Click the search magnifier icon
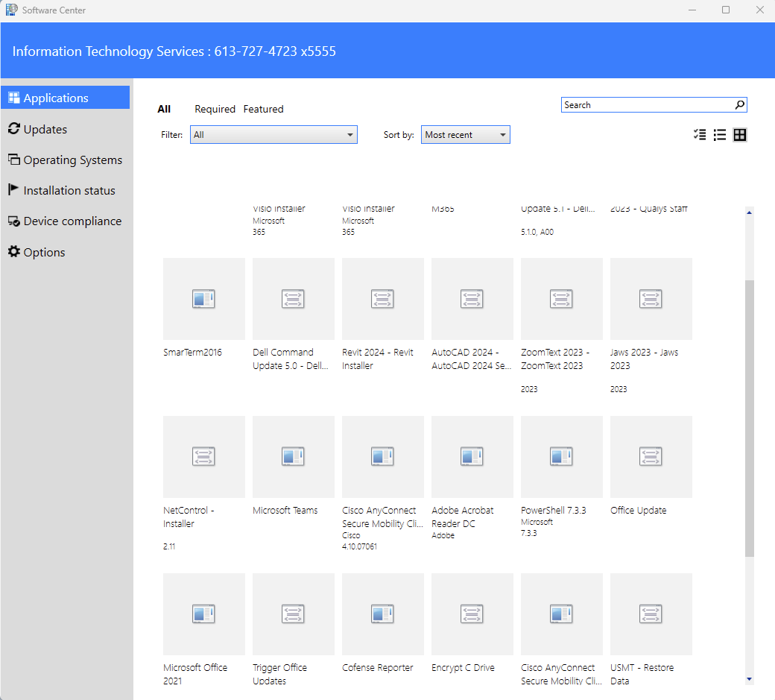 (739, 104)
